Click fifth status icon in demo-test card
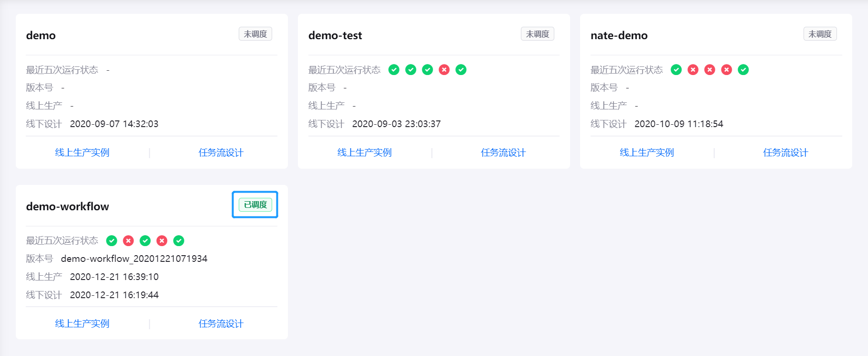 (461, 70)
